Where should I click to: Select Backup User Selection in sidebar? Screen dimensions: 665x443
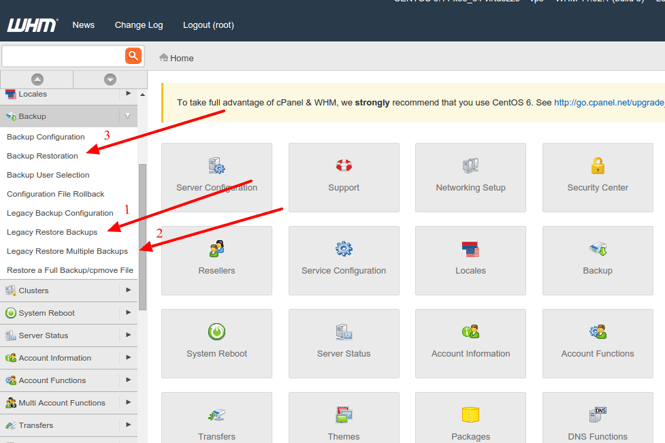(x=48, y=175)
